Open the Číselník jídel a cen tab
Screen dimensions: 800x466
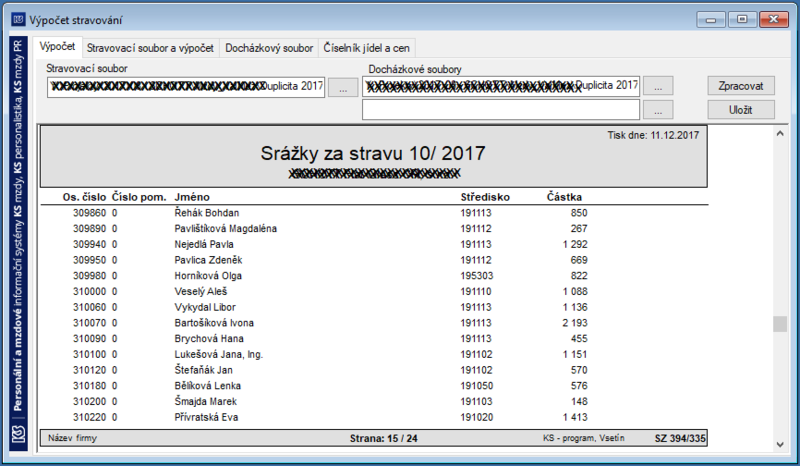366,48
